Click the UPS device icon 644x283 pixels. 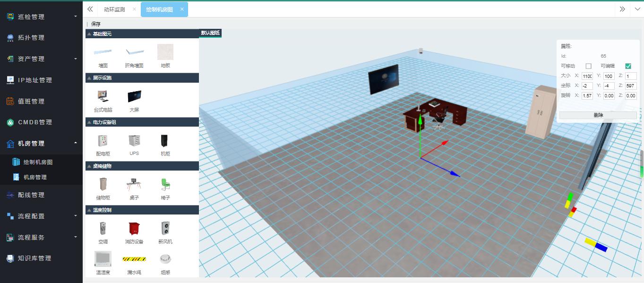click(x=134, y=141)
